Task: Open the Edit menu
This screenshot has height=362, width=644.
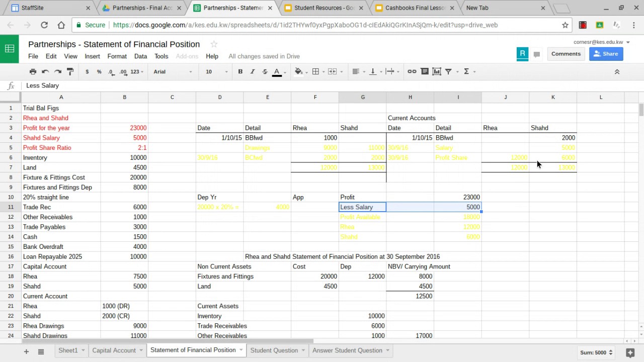Action: coord(51,56)
